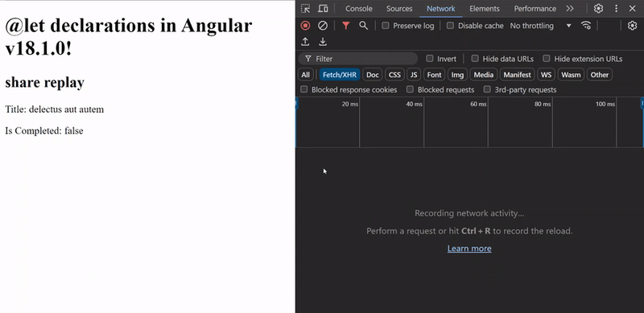Filter requests by Media
The height and width of the screenshot is (313, 644).
pos(484,75)
